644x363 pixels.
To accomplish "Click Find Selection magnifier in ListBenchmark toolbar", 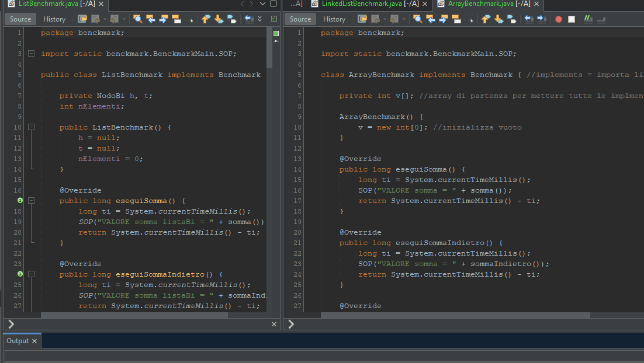I will (137, 19).
